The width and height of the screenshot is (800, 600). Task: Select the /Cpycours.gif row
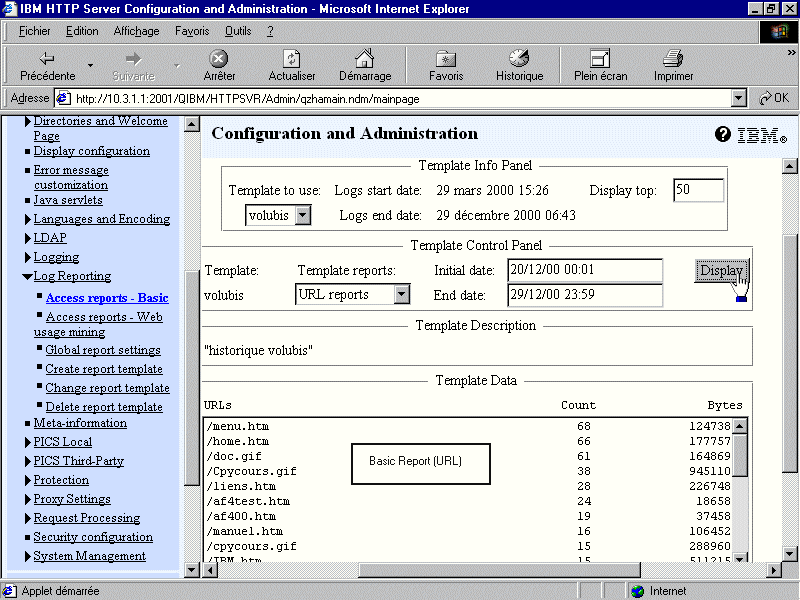pos(468,471)
